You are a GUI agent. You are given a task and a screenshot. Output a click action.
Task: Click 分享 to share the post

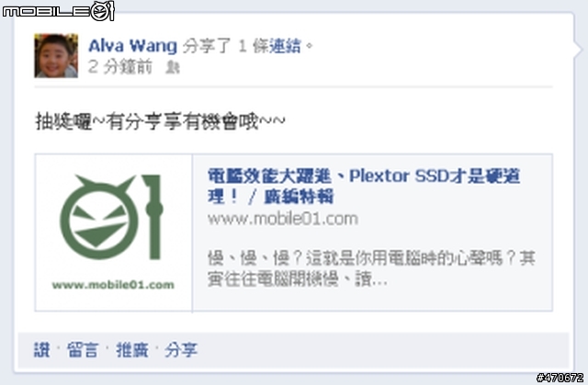181,350
